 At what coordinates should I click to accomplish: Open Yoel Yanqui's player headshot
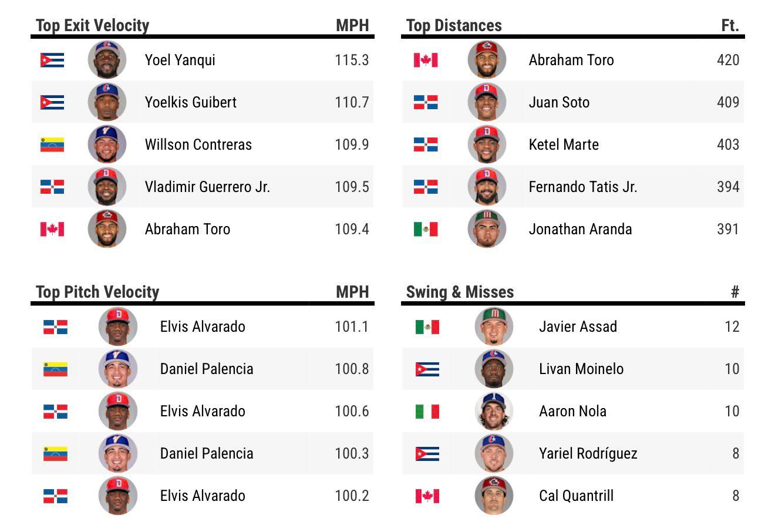click(x=107, y=59)
